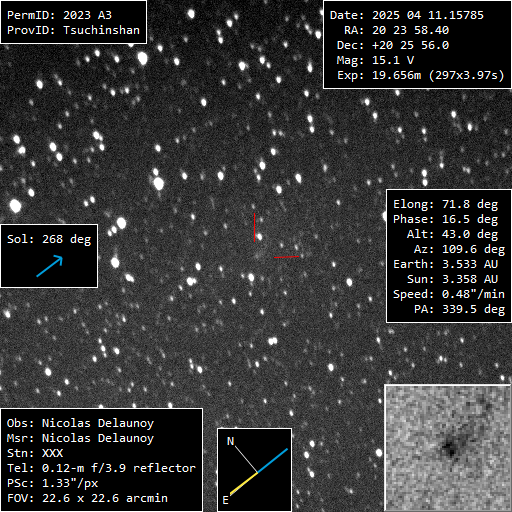Viewport: 512px width, 512px height.
Task: Click the blue solar direction arrow
Action: coord(50,266)
